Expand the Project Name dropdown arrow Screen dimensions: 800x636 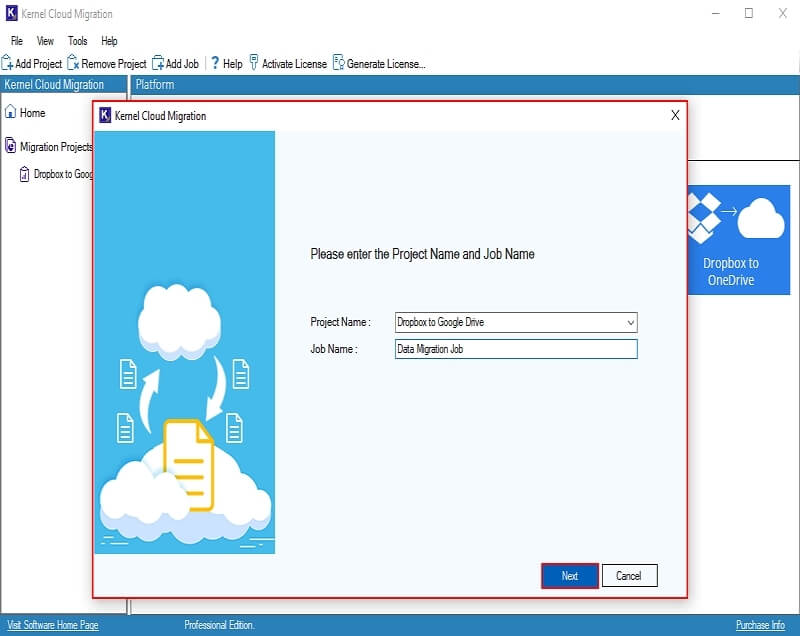[631, 322]
